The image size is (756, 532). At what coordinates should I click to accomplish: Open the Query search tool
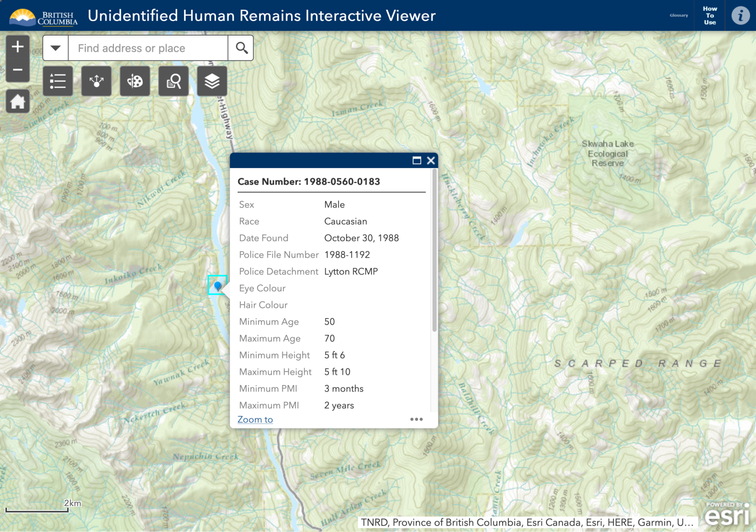pyautogui.click(x=173, y=81)
